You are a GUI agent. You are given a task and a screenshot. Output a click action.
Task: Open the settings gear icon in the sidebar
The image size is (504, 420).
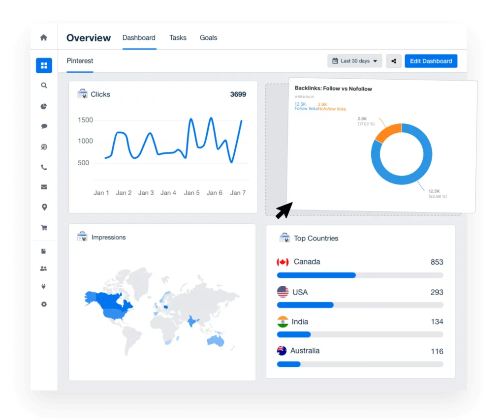[44, 304]
